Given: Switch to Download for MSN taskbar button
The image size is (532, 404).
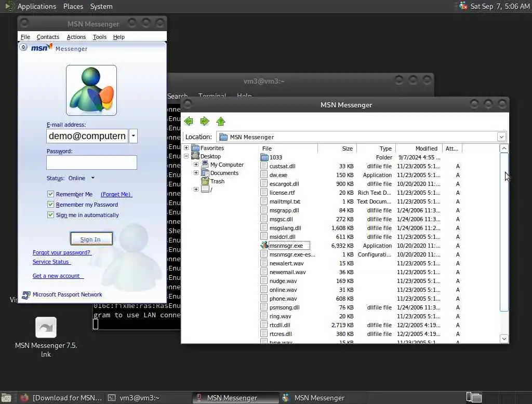Looking at the screenshot, I should [x=61, y=398].
